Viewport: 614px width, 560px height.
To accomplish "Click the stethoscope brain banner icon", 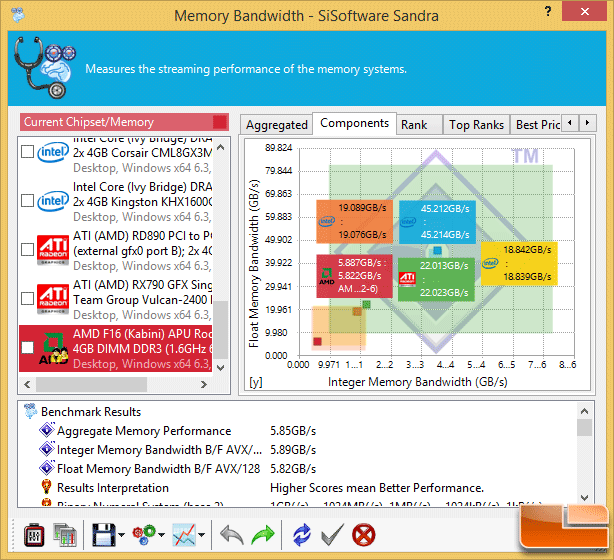I will 44,67.
